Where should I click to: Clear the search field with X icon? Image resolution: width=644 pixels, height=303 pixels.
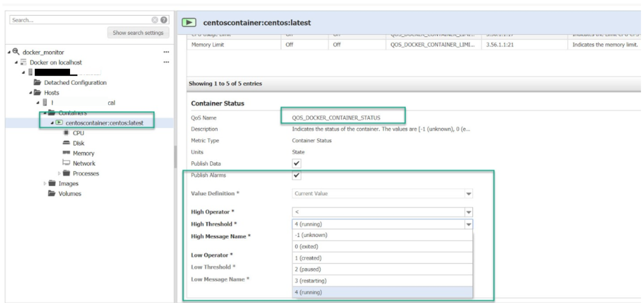tap(155, 20)
